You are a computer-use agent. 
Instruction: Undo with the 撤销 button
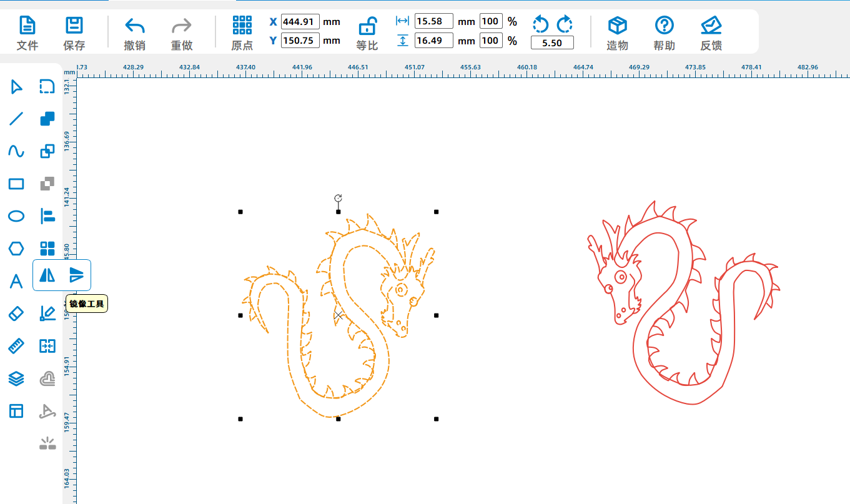coord(134,32)
